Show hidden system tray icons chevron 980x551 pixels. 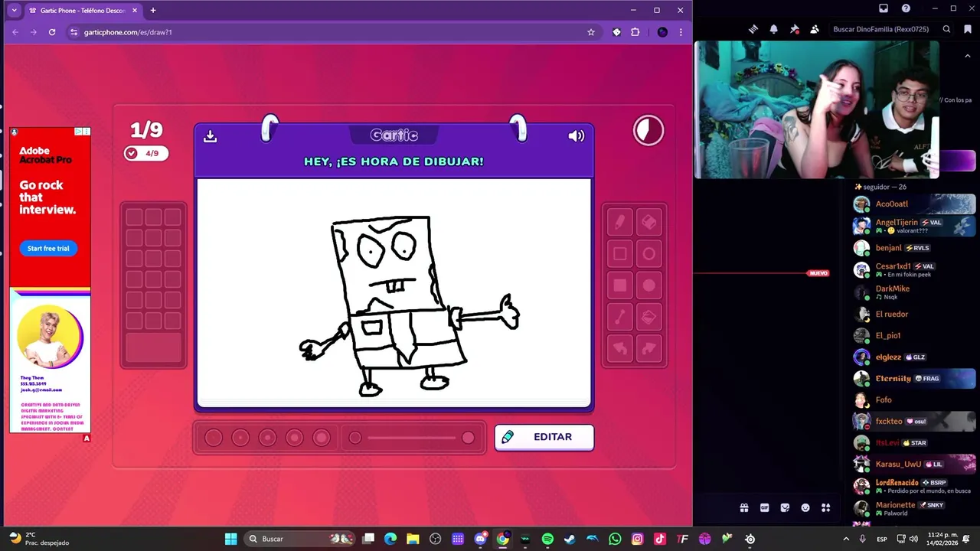click(846, 539)
